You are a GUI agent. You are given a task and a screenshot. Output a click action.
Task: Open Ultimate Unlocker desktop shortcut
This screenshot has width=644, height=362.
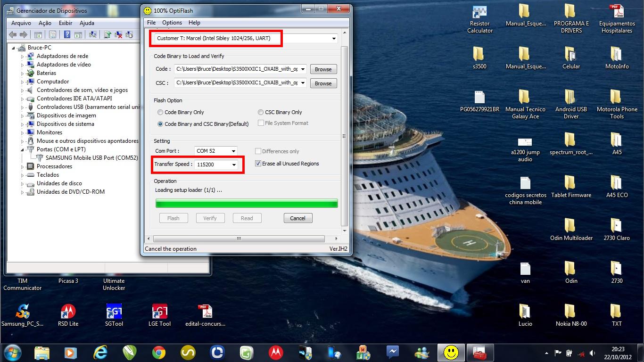coord(114,284)
